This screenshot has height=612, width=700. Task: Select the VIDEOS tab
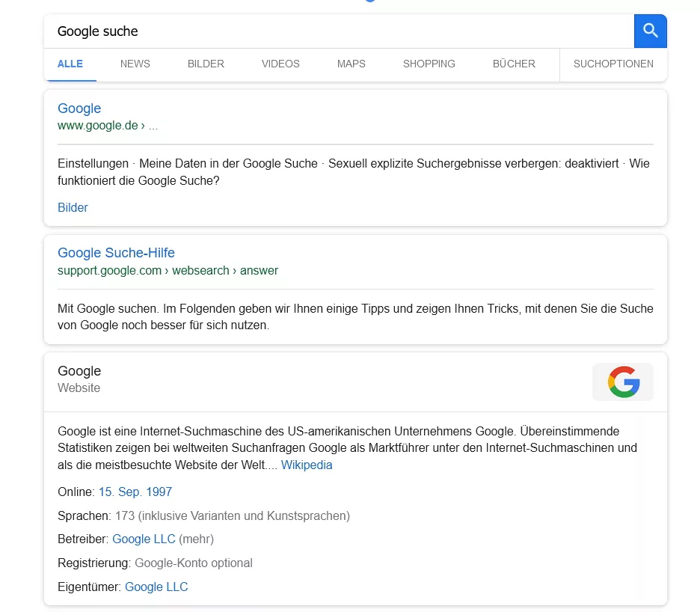280,64
